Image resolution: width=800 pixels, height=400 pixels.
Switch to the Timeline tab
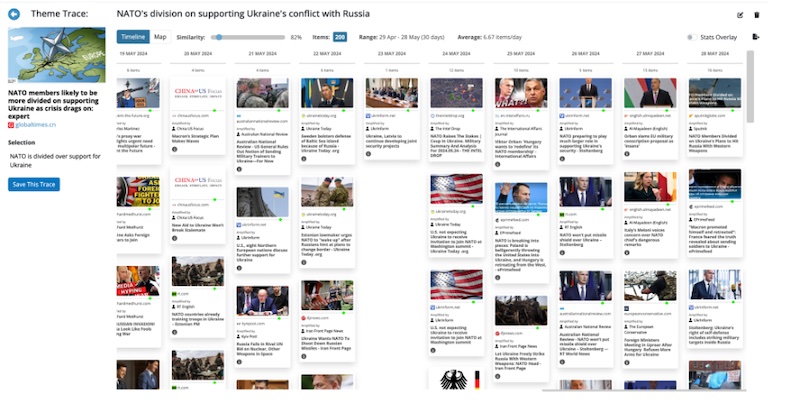pyautogui.click(x=133, y=37)
